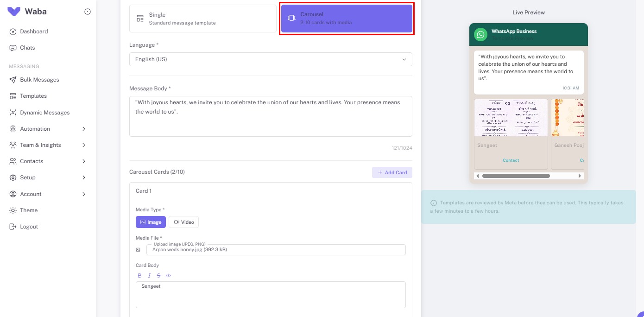
Task: Expand the Contacts section
Action: (x=32, y=161)
